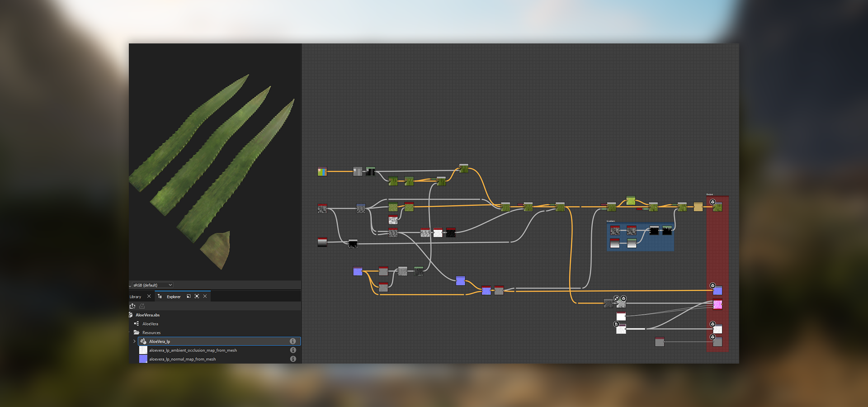Viewport: 868px width, 407px height.
Task: Click cube badge on the green base color output
Action: (712, 202)
